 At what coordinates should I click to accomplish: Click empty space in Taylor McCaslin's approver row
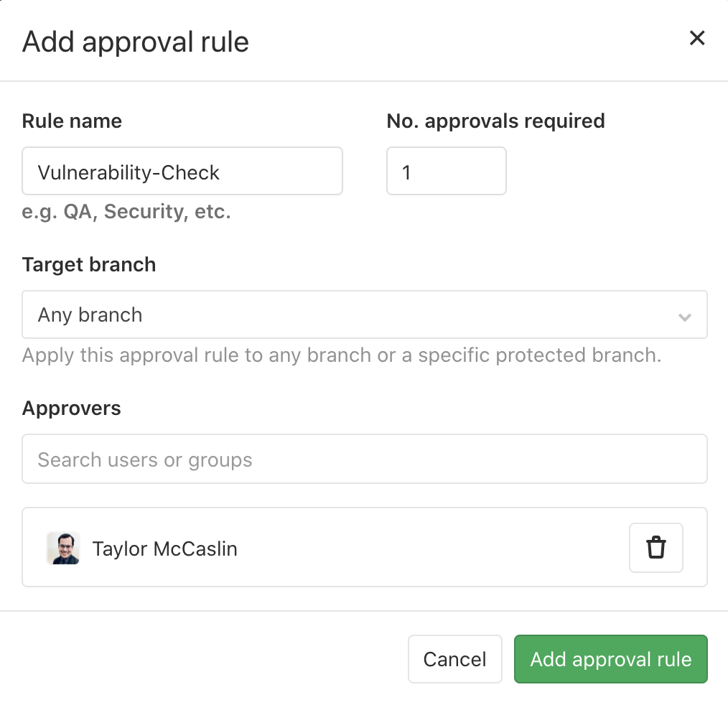[431, 548]
